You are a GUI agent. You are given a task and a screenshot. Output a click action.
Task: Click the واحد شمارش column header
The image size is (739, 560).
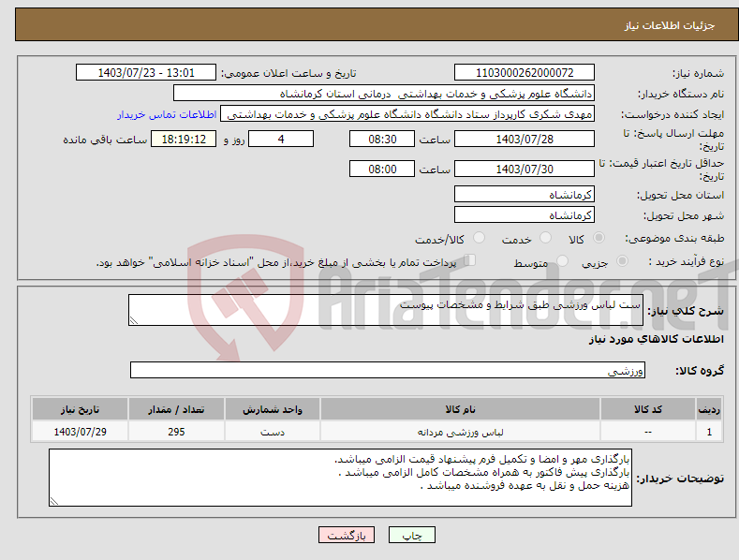coord(273,409)
